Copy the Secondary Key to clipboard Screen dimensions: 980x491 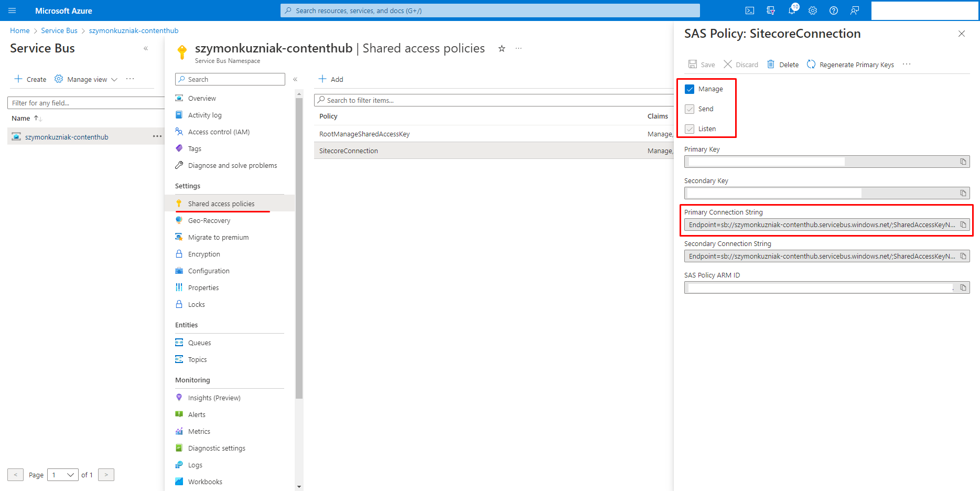tap(963, 193)
